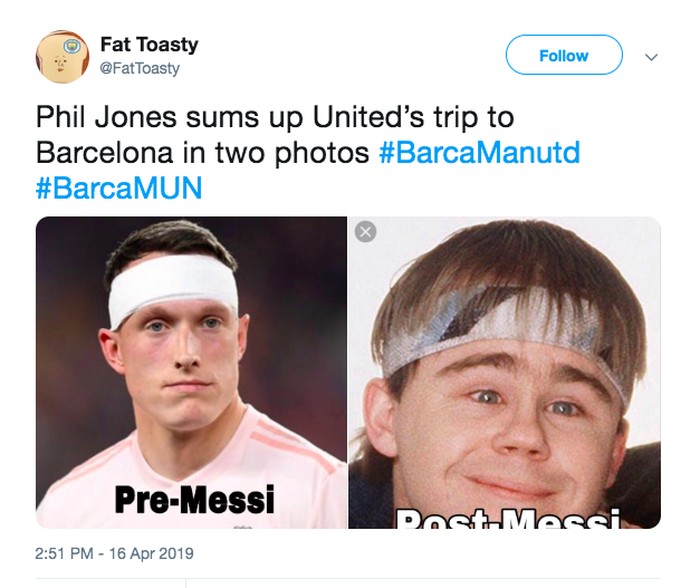Click the 2:51 PM - 16 Apr 2019 timestamp
The width and height of the screenshot is (700, 588).
pyautogui.click(x=114, y=554)
